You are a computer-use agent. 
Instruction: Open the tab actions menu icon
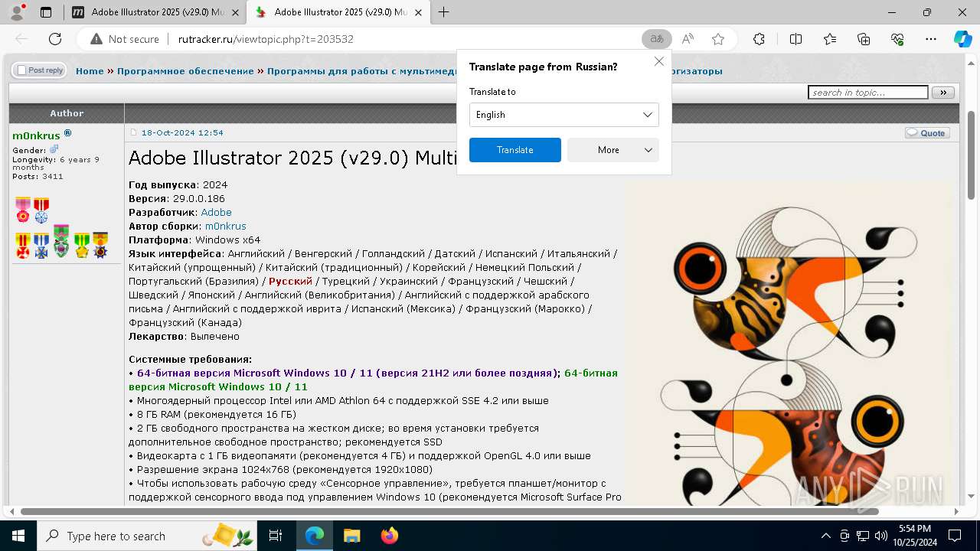(x=46, y=12)
